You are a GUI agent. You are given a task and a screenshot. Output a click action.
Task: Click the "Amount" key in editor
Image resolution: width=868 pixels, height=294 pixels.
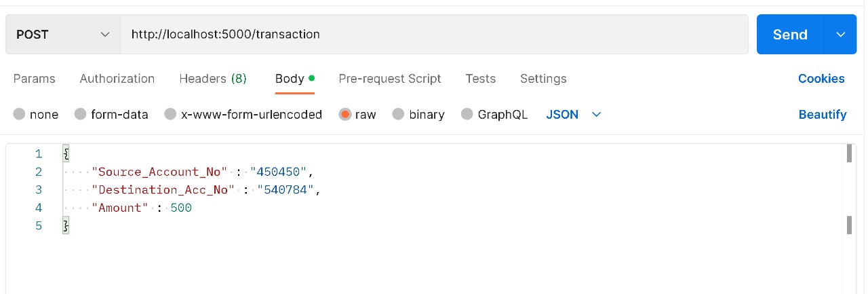click(120, 208)
